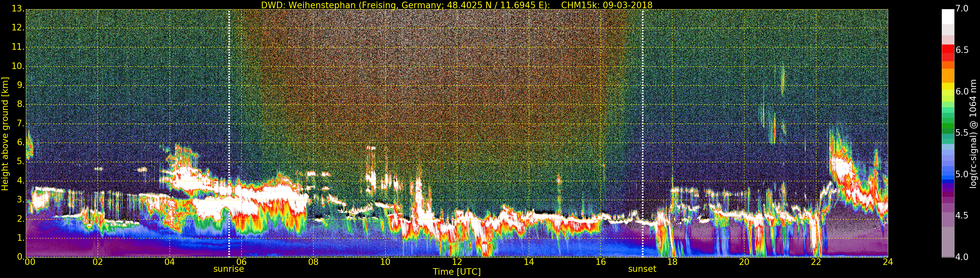Click the sunrise label below the time axis
Image resolution: width=980 pixels, height=278 pixels.
coord(229,269)
